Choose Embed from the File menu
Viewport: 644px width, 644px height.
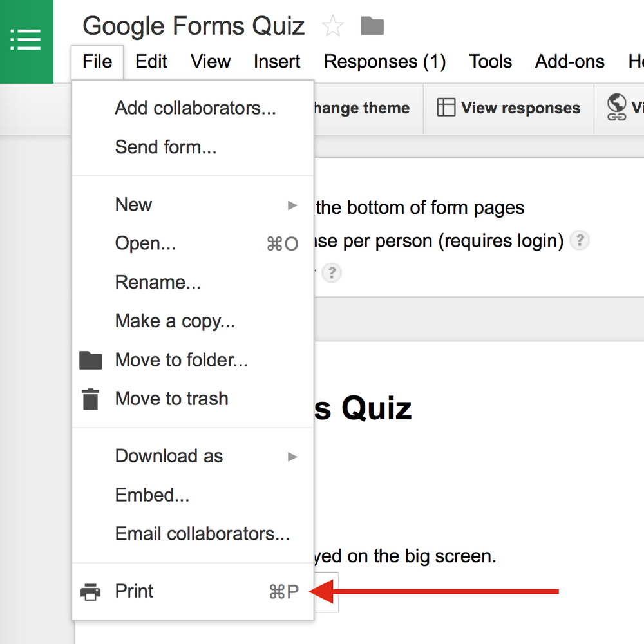193,495
